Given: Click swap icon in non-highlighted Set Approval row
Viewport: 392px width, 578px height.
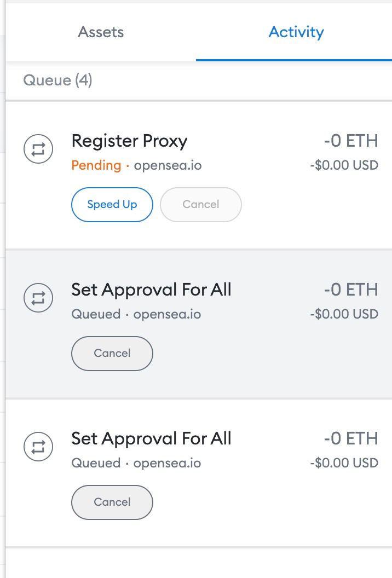Looking at the screenshot, I should [x=38, y=447].
